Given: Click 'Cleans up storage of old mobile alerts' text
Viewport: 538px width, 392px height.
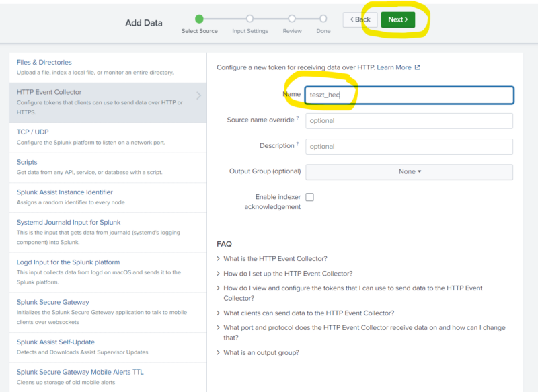Looking at the screenshot, I should click(66, 383).
